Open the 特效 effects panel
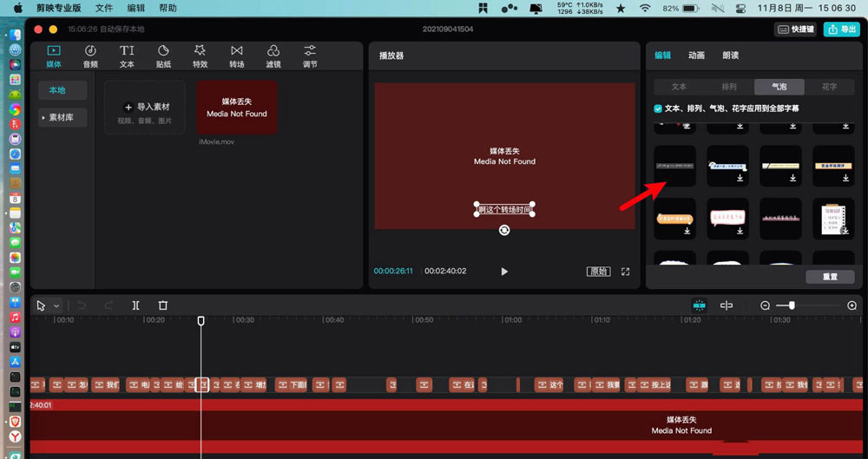The width and height of the screenshot is (868, 459). click(200, 56)
